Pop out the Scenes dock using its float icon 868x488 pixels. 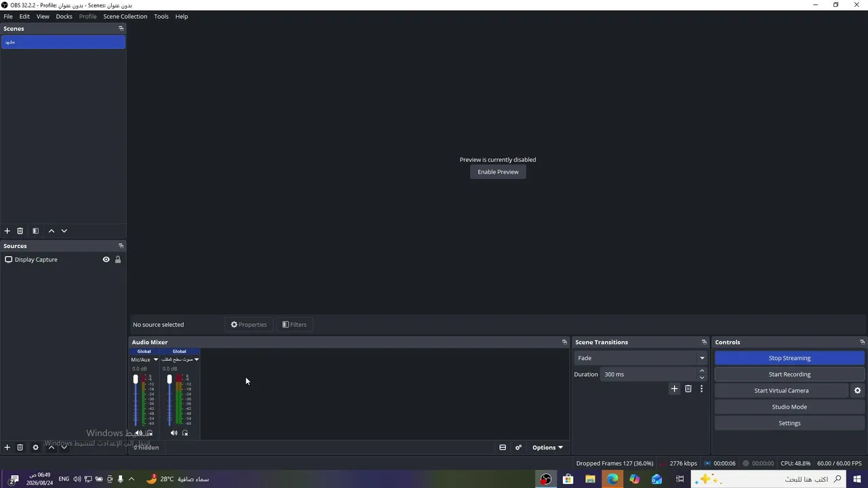(x=121, y=28)
